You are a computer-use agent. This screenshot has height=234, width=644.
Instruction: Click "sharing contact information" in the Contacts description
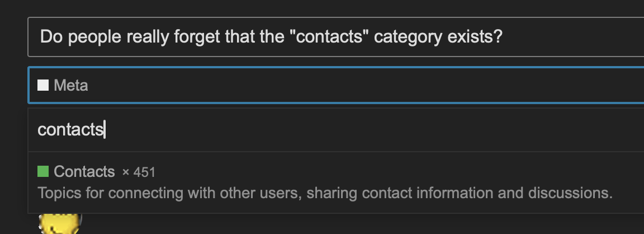tap(400, 193)
